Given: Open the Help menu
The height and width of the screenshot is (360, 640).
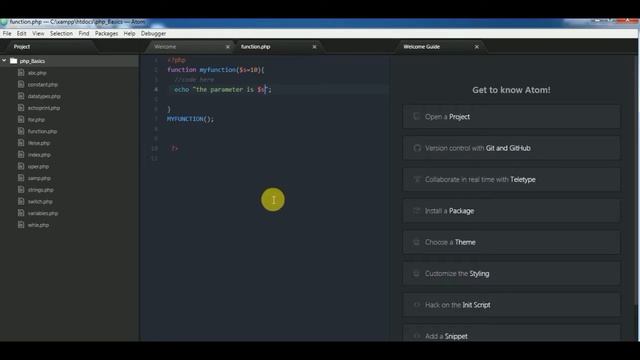Looking at the screenshot, I should coord(129,33).
